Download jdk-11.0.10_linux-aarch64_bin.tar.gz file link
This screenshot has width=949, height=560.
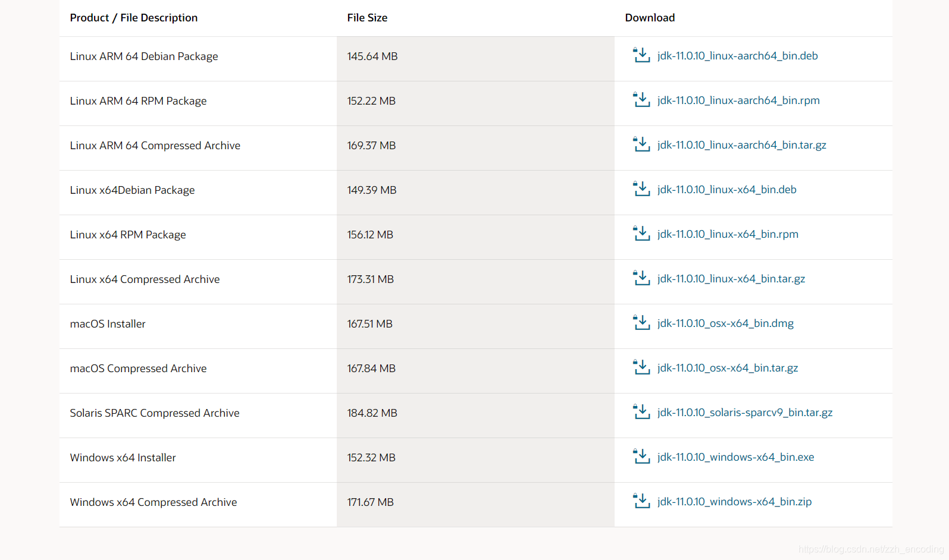tap(742, 145)
